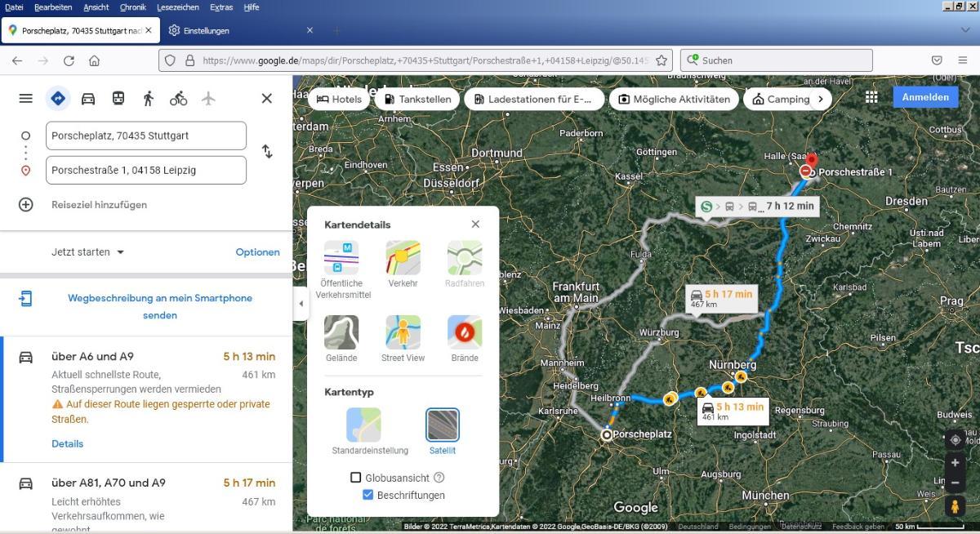Toggle the Verkehr traffic layer
The image size is (980, 534).
pyautogui.click(x=403, y=258)
